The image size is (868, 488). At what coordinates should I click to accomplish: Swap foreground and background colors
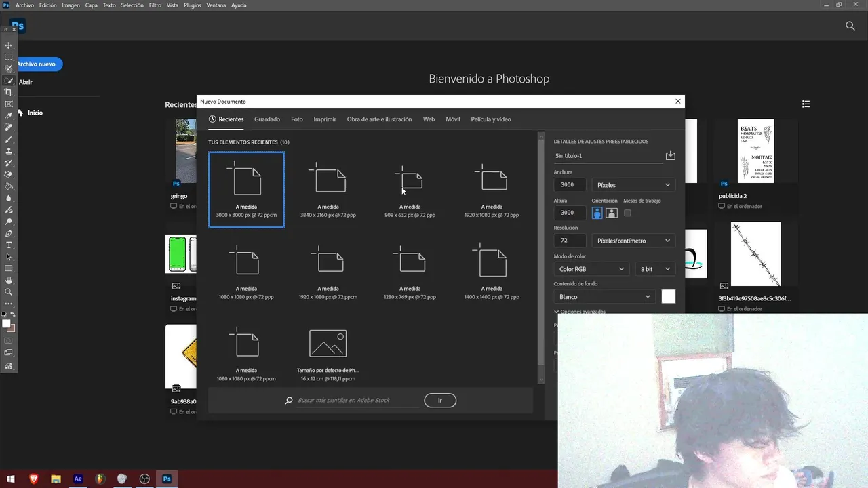point(12,315)
